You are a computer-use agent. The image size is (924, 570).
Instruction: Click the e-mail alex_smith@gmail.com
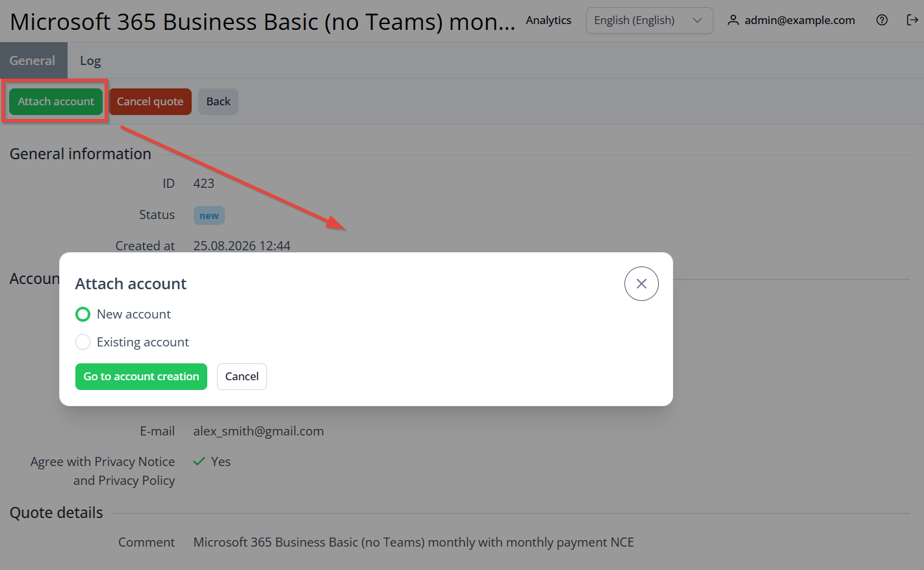click(x=259, y=431)
